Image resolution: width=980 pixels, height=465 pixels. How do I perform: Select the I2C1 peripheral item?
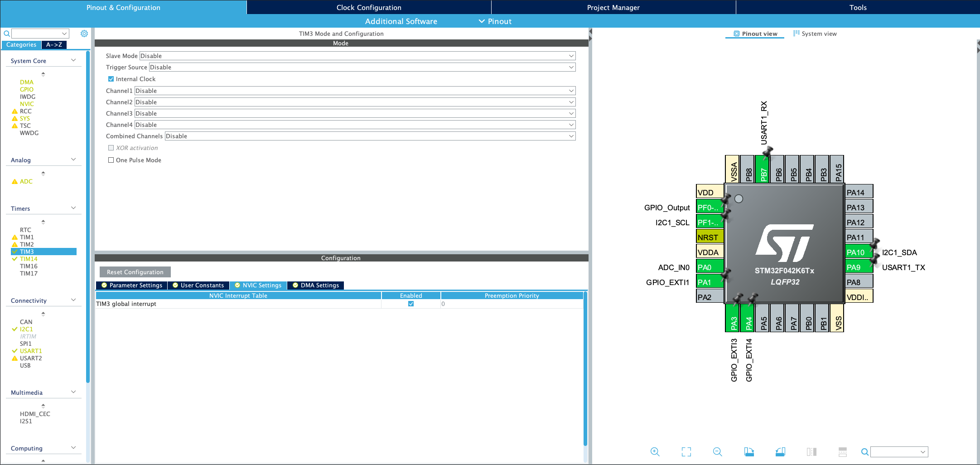[x=26, y=329]
